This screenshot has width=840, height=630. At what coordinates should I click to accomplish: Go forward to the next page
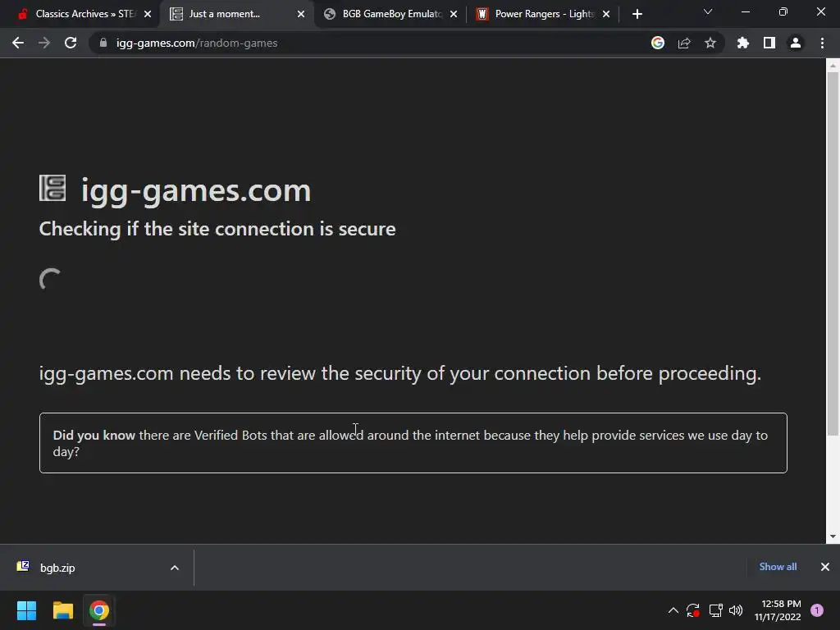point(44,43)
